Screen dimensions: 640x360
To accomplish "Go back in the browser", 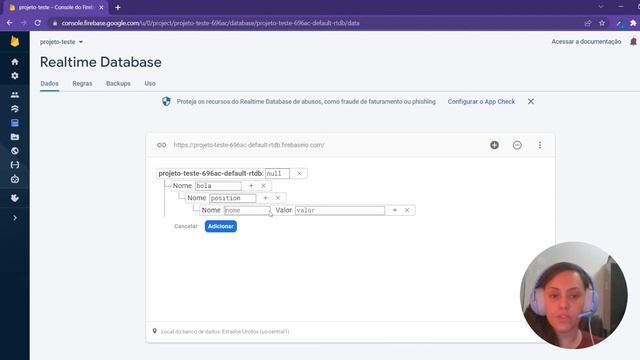I will coord(10,23).
